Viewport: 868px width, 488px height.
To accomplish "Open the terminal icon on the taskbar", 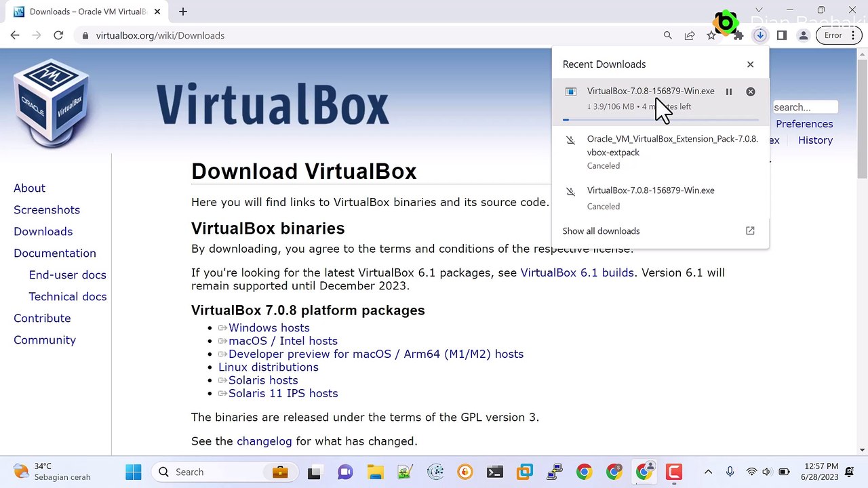I will pyautogui.click(x=494, y=472).
